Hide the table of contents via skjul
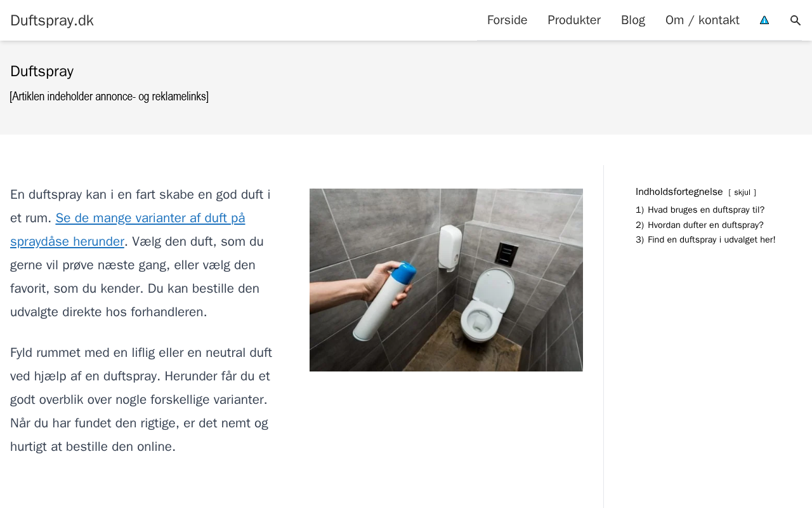Screen dimensions: 812x508 (x=742, y=192)
